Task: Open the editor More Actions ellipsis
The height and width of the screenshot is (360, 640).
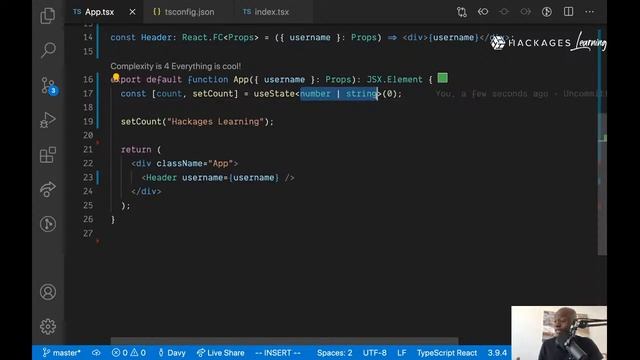Action: 589,11
